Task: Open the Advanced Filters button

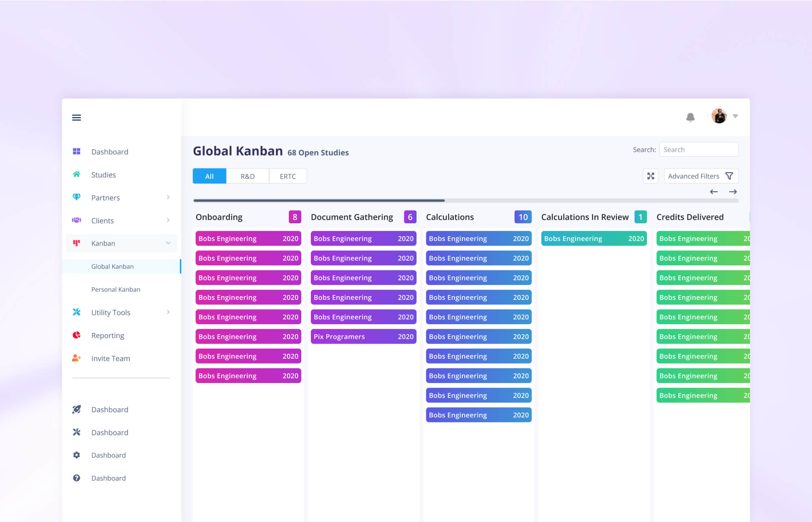Action: point(701,176)
